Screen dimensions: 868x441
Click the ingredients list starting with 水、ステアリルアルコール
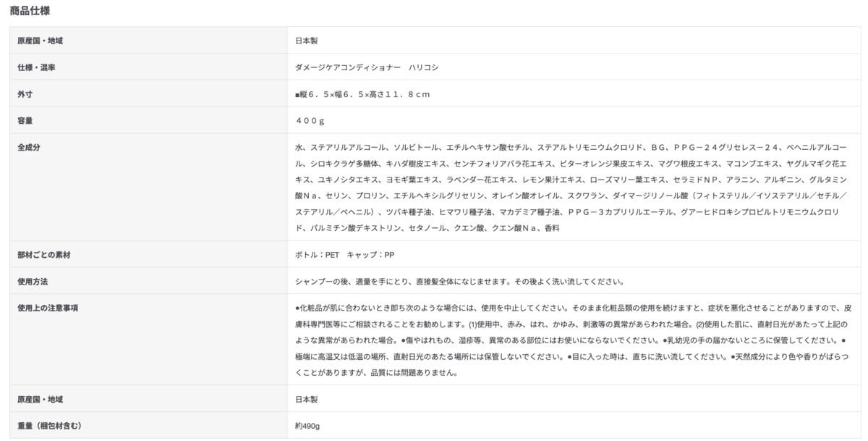(x=571, y=188)
